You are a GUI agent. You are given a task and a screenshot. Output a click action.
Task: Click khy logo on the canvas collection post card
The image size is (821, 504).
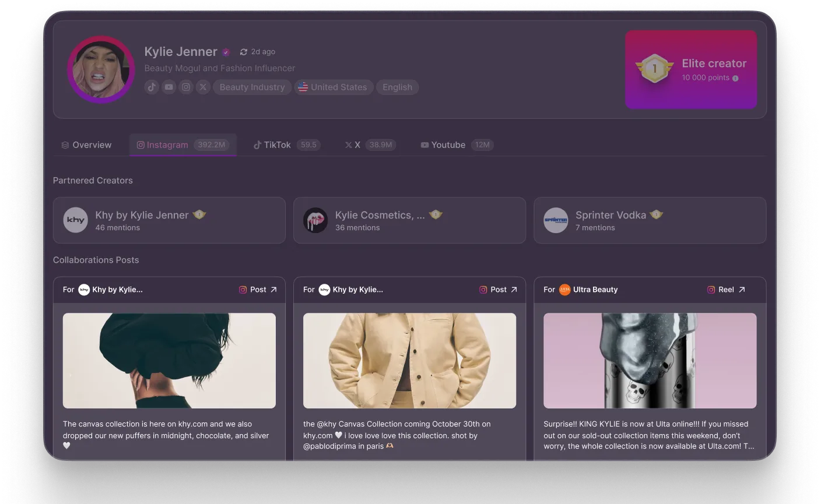click(x=84, y=290)
